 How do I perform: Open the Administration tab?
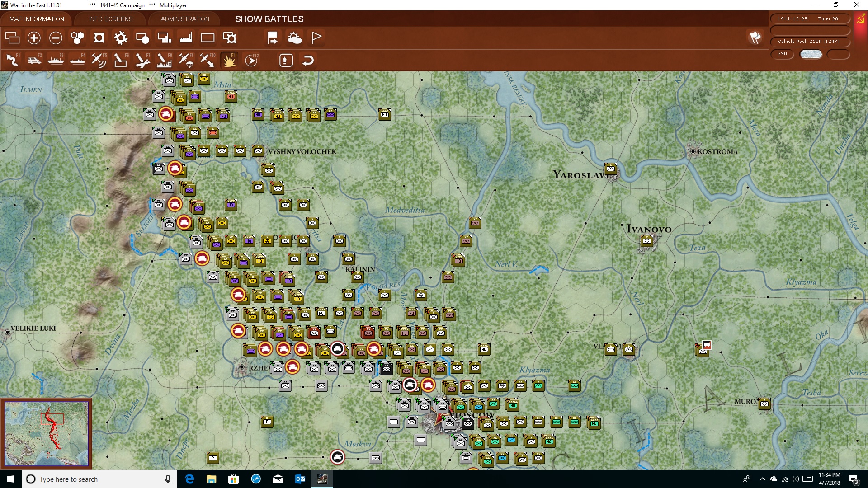185,19
